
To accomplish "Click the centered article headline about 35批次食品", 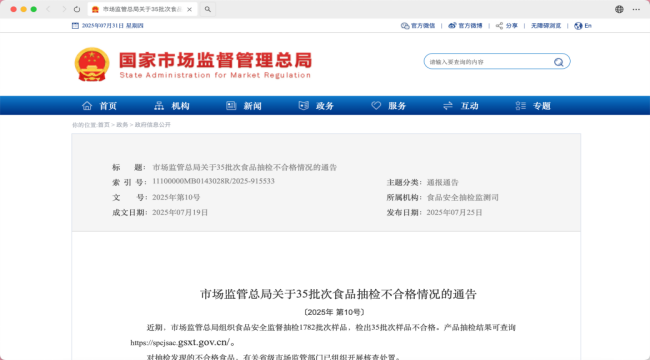I will (338, 294).
